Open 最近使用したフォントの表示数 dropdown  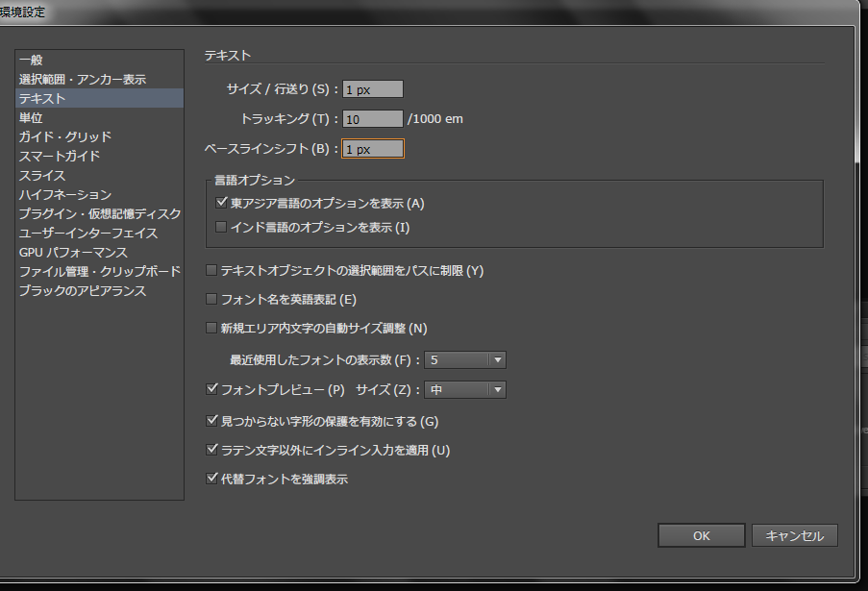coord(465,360)
